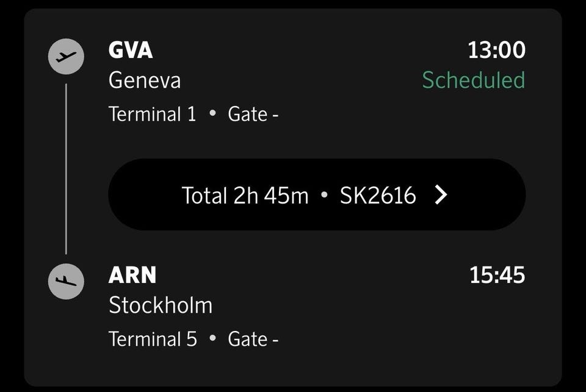The width and height of the screenshot is (586, 392).
Task: Click the GVA airport code
Action: (131, 50)
